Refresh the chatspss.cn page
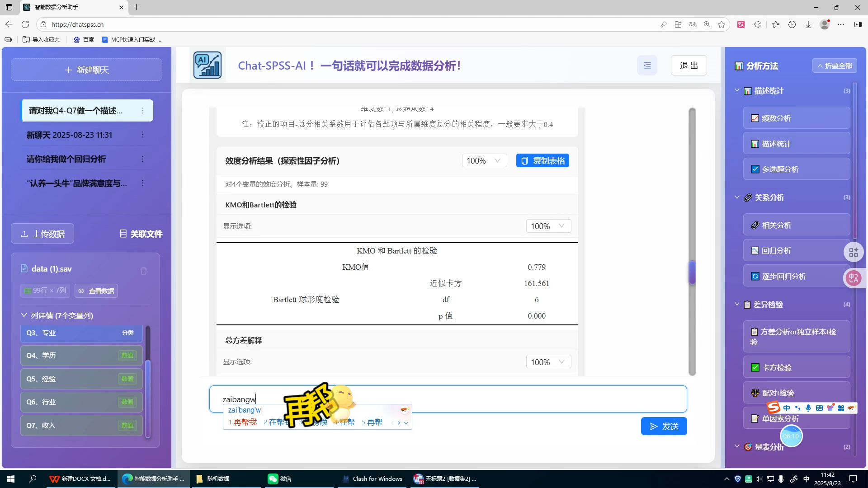The height and width of the screenshot is (488, 868). (x=25, y=24)
